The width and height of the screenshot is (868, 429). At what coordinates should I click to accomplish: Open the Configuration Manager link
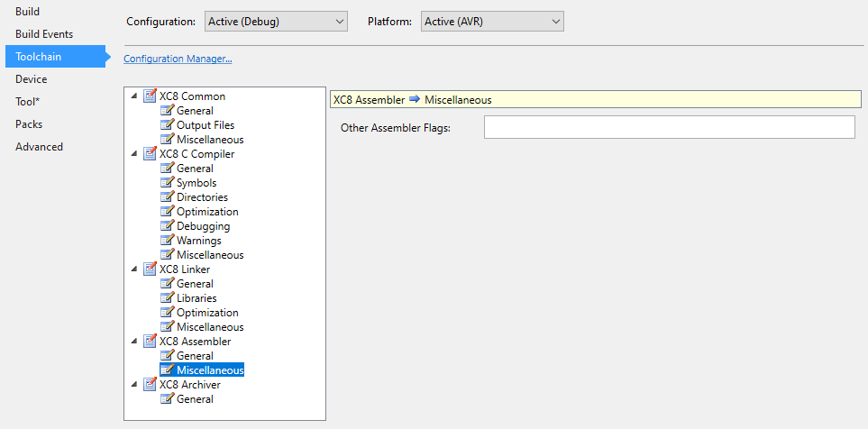click(x=178, y=59)
